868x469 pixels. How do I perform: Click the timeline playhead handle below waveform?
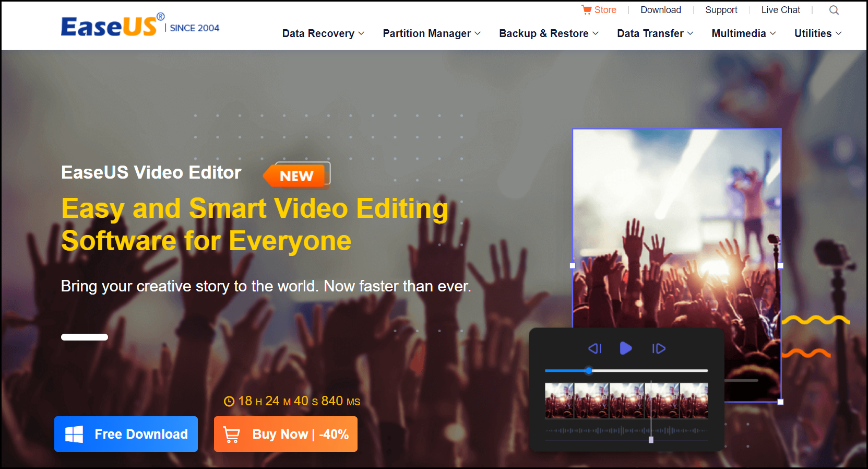pyautogui.click(x=651, y=440)
